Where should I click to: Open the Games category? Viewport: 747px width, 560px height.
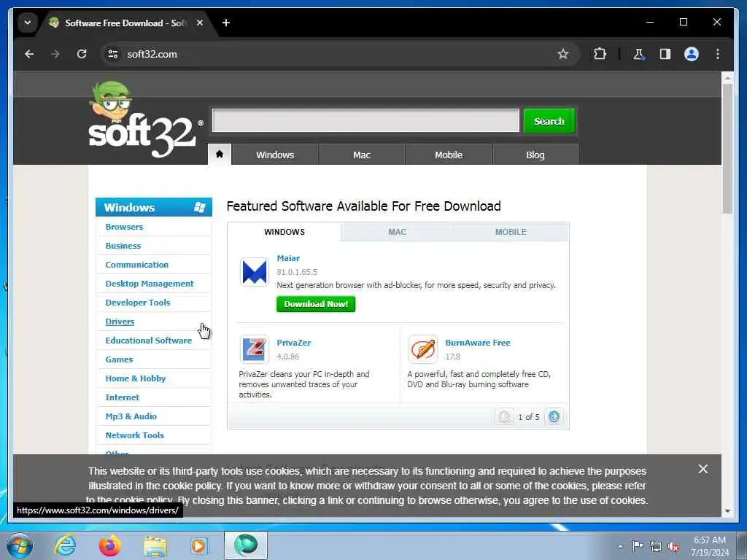(x=119, y=359)
